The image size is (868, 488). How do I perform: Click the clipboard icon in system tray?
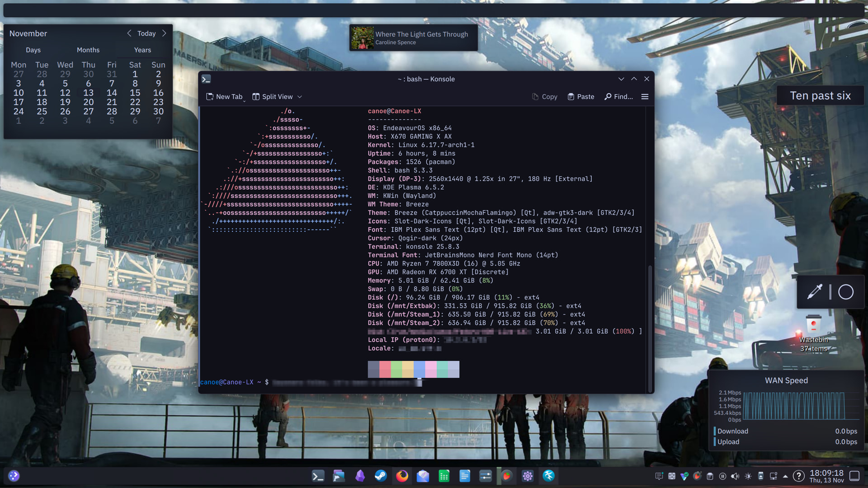710,476
